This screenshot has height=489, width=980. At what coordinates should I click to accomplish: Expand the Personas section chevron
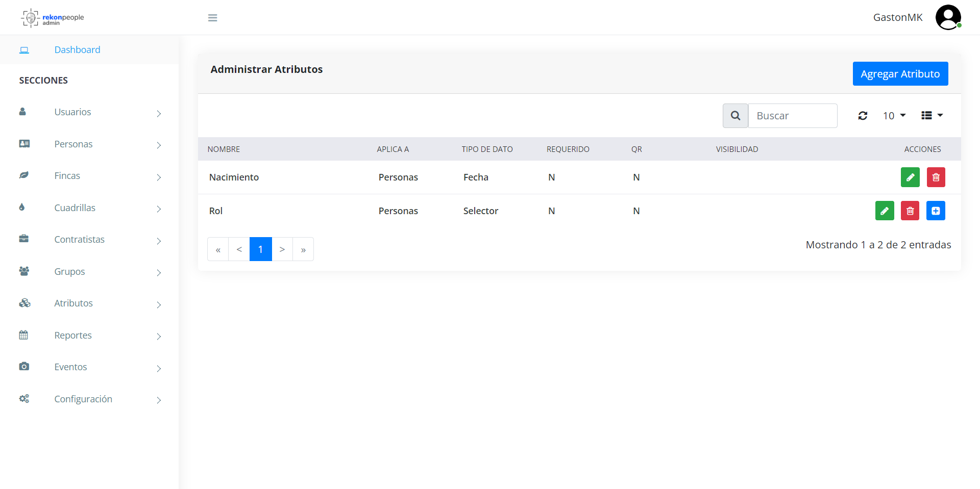click(159, 145)
